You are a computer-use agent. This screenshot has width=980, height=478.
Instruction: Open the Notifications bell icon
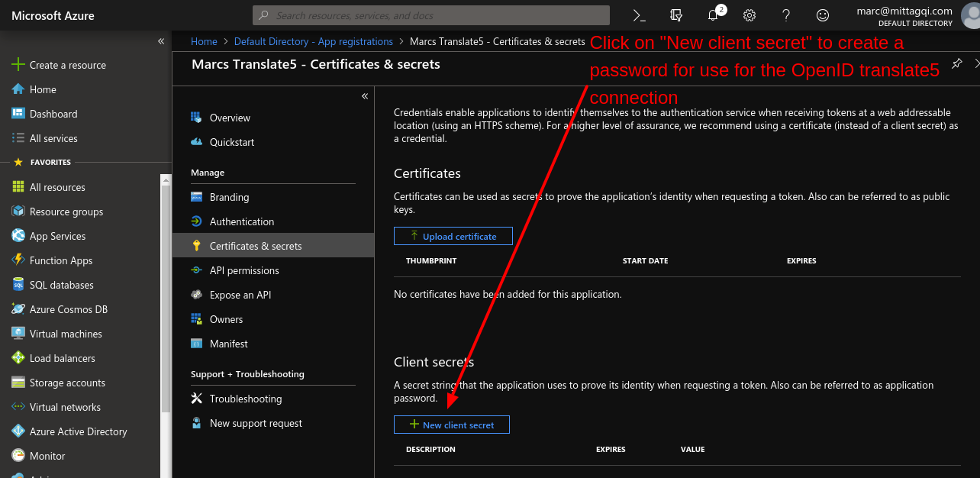point(714,15)
